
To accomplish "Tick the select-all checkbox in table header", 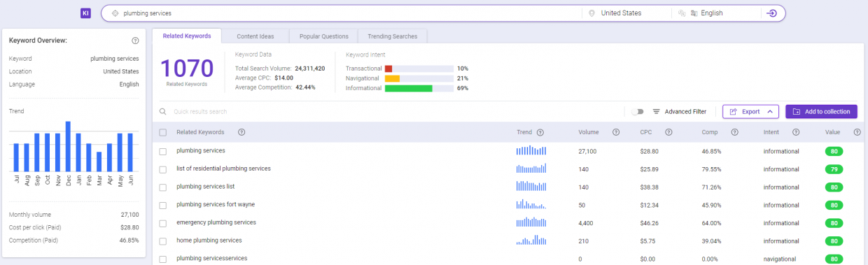I will click(163, 132).
